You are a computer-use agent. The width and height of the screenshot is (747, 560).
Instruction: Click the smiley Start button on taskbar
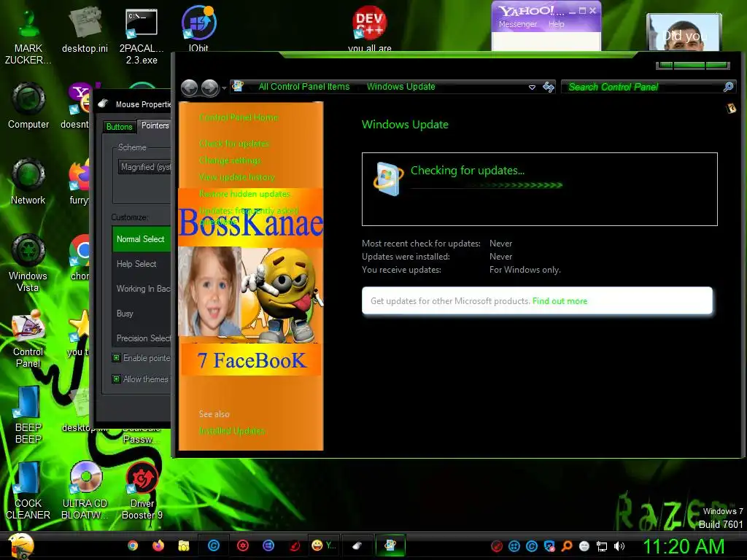click(22, 545)
